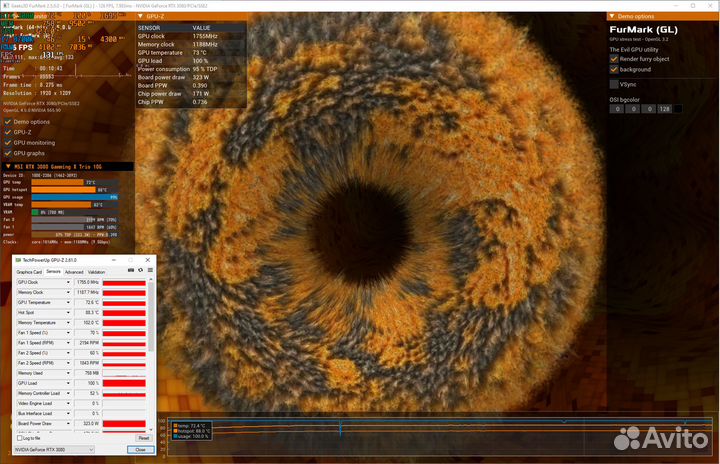Collapse the MSI RTX 3080 Gaming panel
Image resolution: width=720 pixels, height=464 pixels.
click(x=8, y=167)
